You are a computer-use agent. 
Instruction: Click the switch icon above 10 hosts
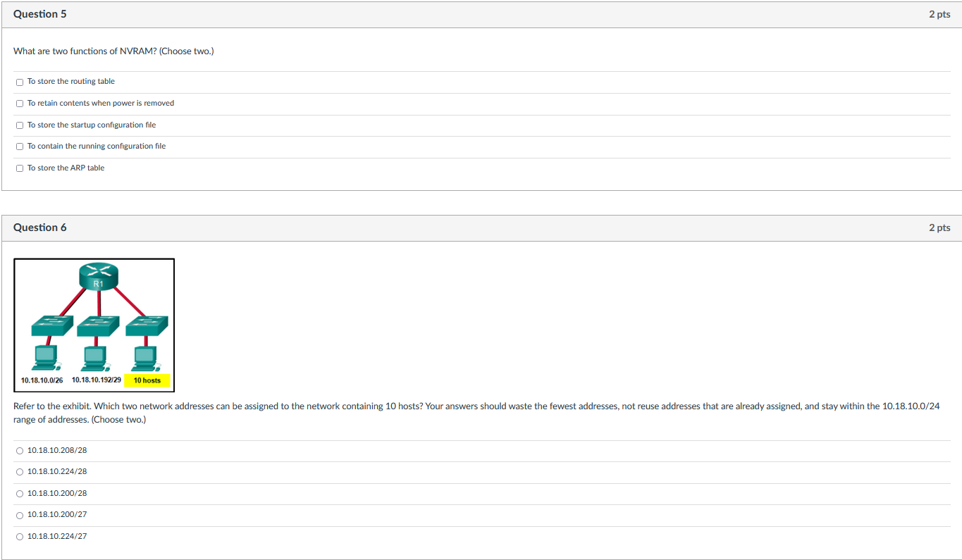pyautogui.click(x=146, y=325)
